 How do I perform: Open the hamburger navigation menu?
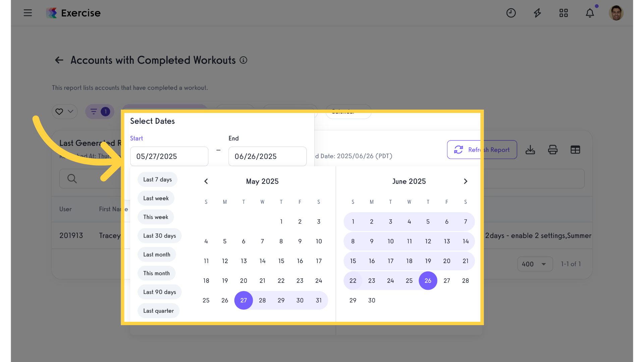point(28,13)
